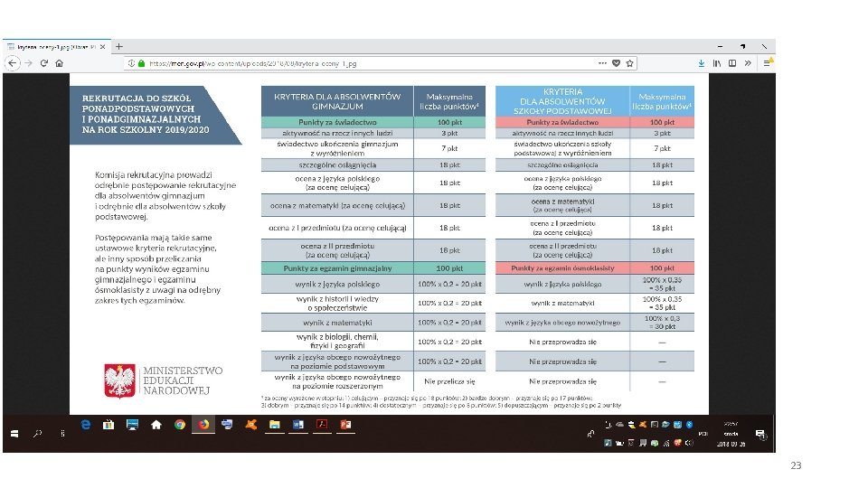
Task: Open Avast antivirus from taskbar
Action: (251, 425)
